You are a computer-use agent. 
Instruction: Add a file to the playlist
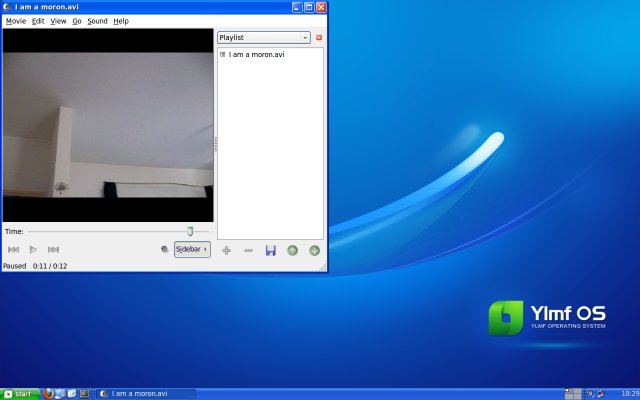(227, 250)
